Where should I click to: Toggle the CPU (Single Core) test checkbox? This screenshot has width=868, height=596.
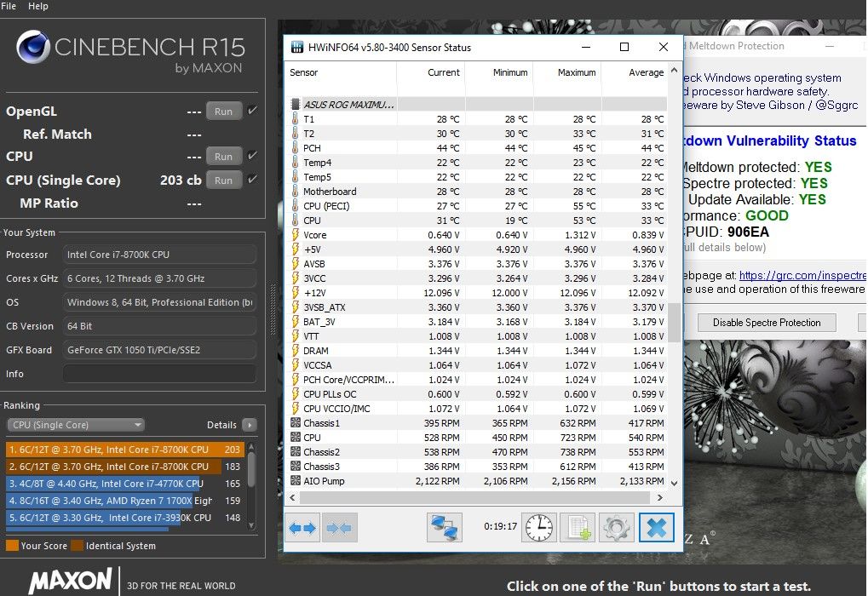click(x=252, y=180)
